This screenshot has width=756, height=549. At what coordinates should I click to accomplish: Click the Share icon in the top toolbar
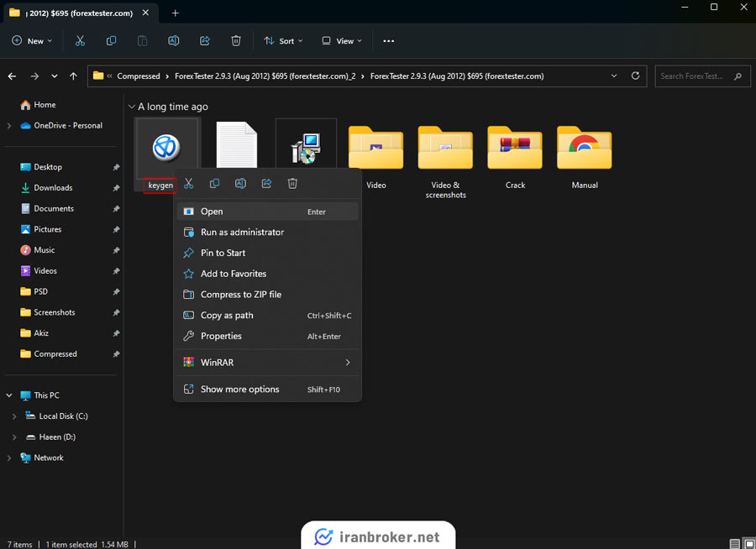tap(205, 41)
